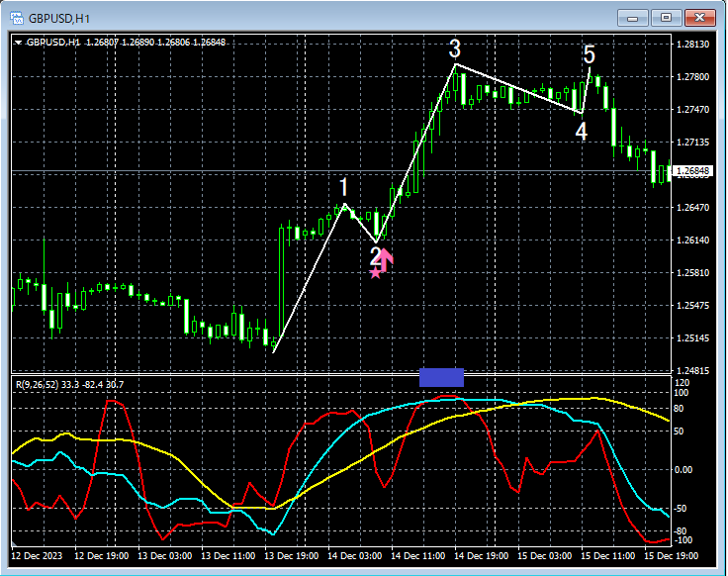Image resolution: width=728 pixels, height=576 pixels.
Task: Click the 13 Dec 19:00 time label
Action: [292, 556]
